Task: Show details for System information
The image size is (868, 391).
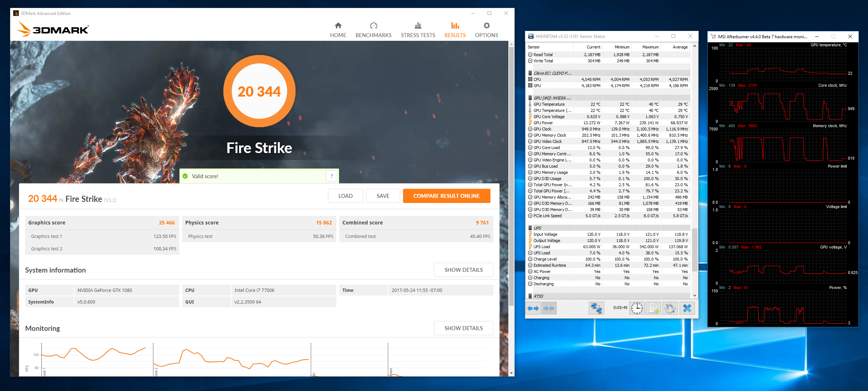Action: [464, 270]
